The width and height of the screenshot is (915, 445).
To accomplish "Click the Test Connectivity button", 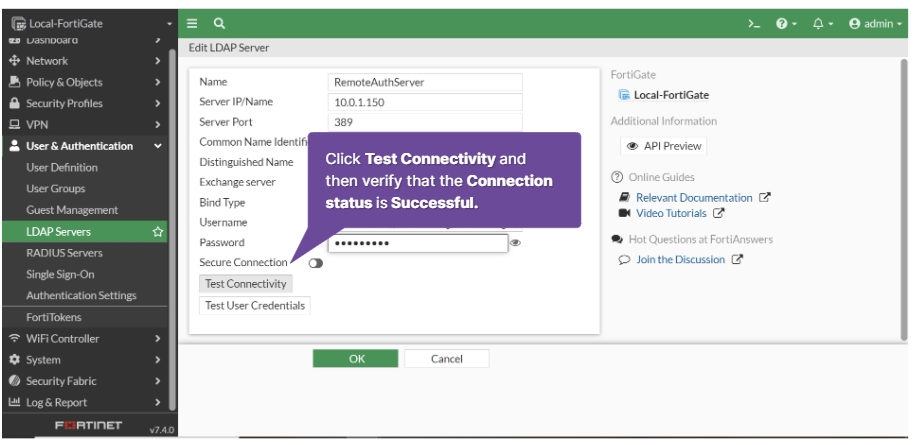I will point(246,284).
